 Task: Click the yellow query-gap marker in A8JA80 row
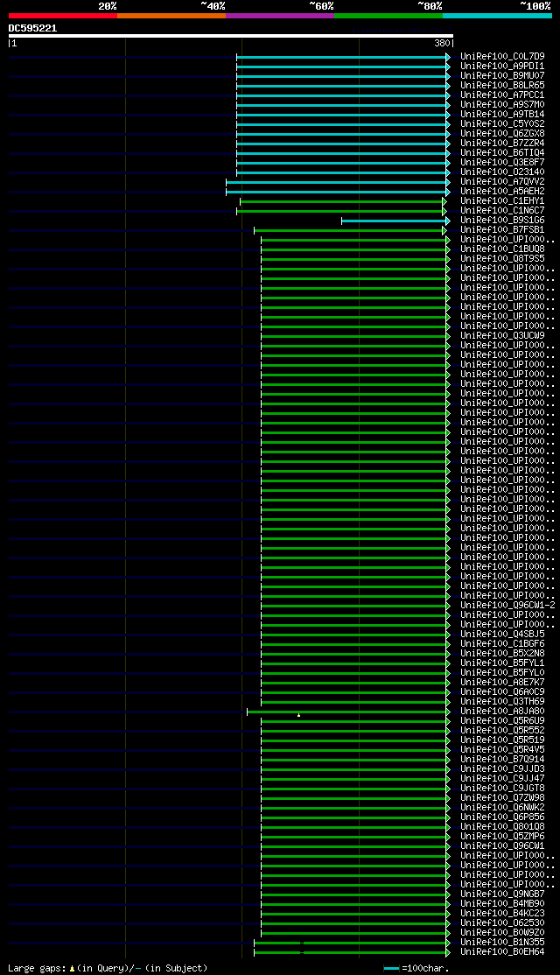pos(298,715)
